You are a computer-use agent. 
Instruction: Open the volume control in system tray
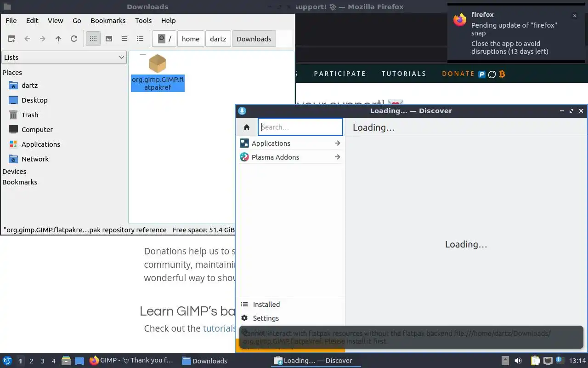tap(518, 361)
